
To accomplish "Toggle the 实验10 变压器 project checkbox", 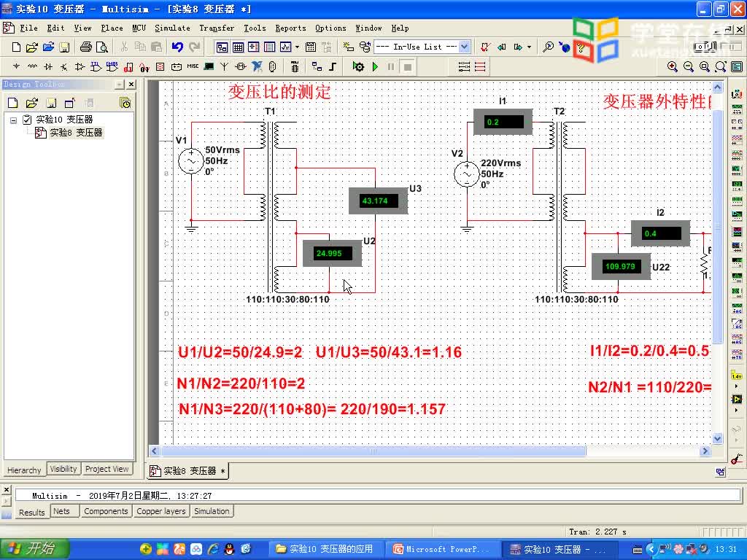I will click(x=27, y=120).
